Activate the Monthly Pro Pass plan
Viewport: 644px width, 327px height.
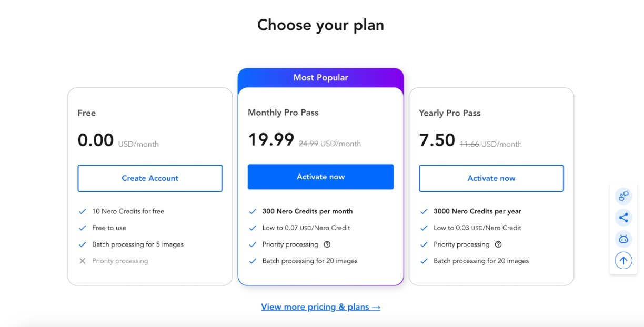tap(320, 177)
